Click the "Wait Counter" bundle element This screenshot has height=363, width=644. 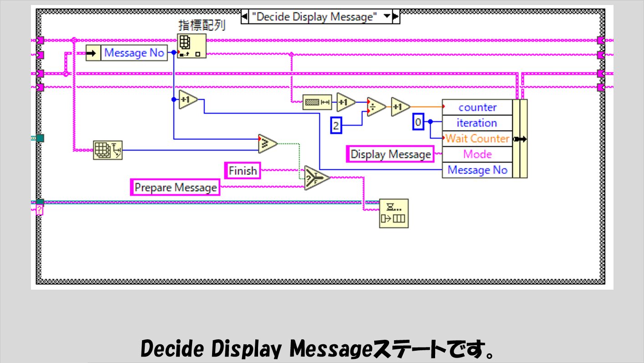click(x=477, y=138)
